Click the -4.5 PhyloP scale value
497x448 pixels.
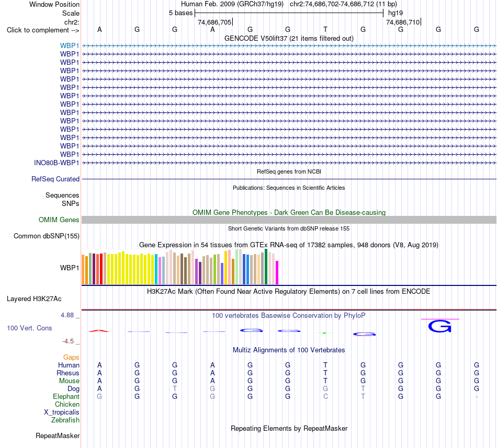[x=68, y=341]
